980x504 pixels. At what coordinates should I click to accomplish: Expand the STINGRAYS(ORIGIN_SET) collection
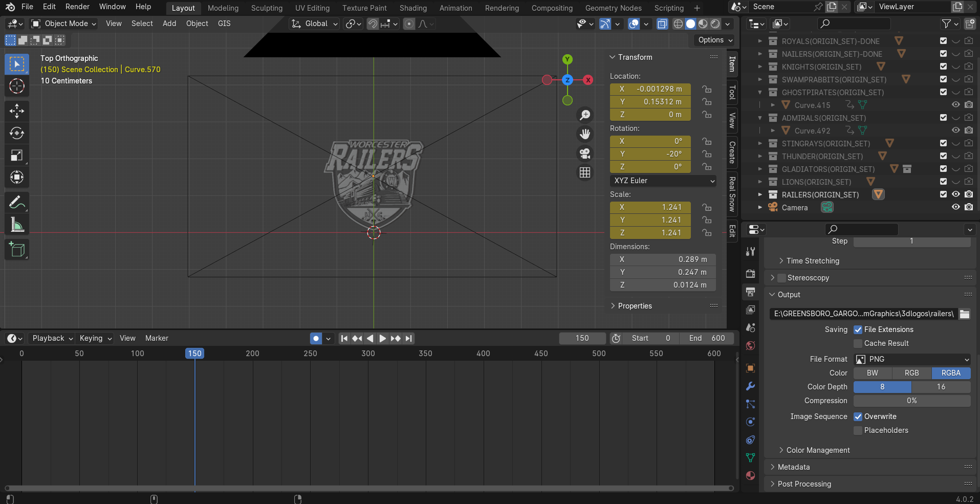pyautogui.click(x=760, y=143)
